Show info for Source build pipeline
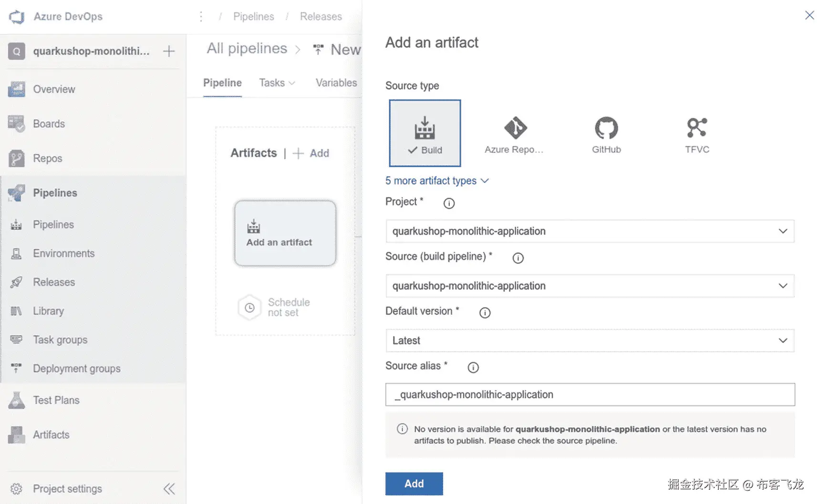The width and height of the screenshot is (817, 504). (x=517, y=258)
